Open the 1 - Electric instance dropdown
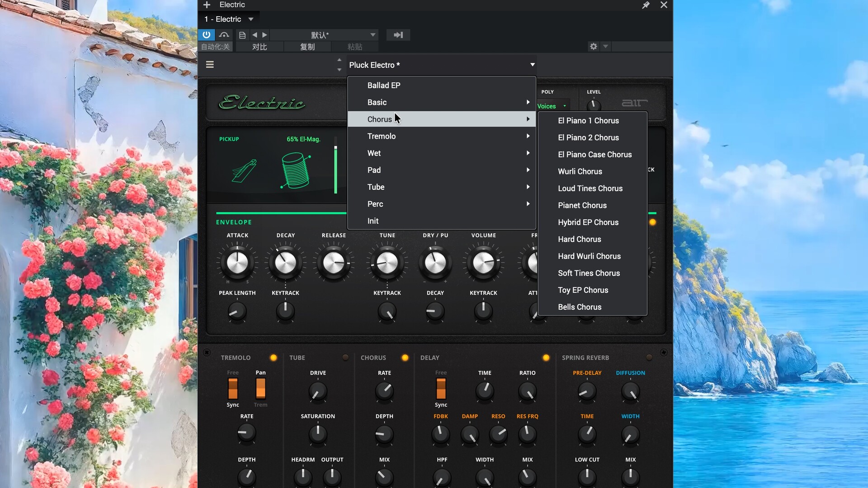 tap(229, 19)
